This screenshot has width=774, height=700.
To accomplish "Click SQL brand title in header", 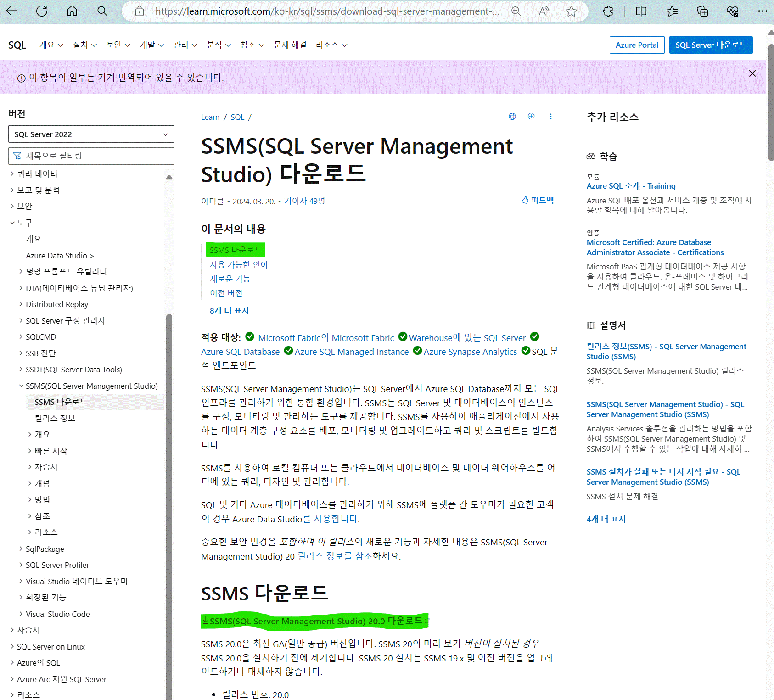I will point(17,45).
